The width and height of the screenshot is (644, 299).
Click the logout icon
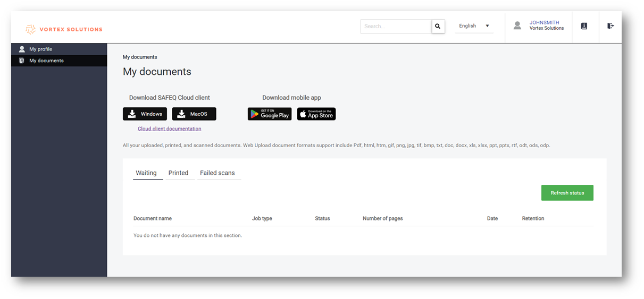coord(610,25)
